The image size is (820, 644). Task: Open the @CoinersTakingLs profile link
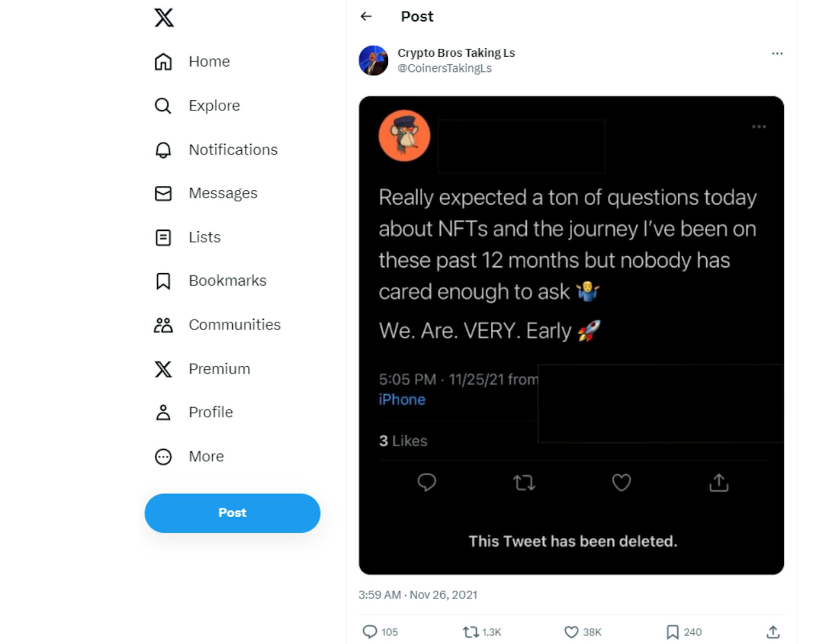445,68
